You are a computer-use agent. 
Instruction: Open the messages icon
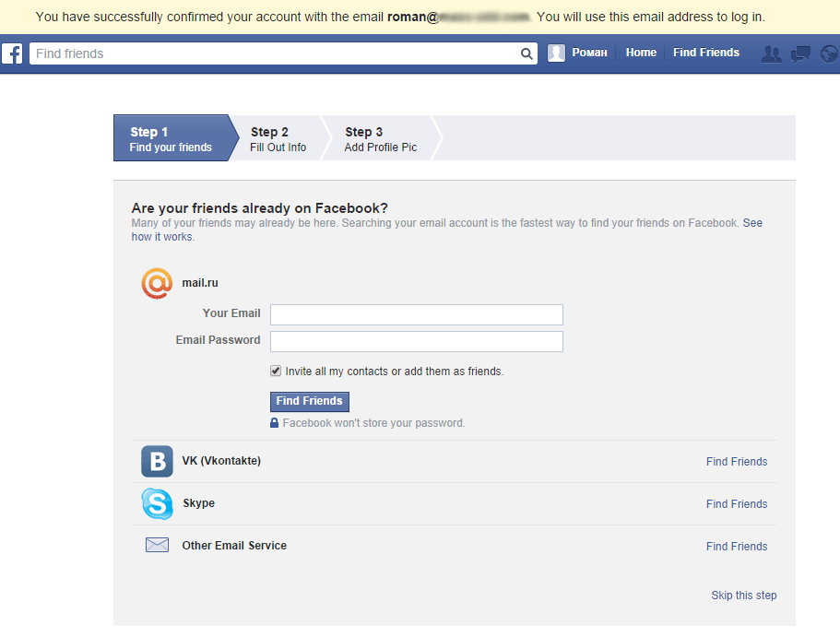pos(800,53)
